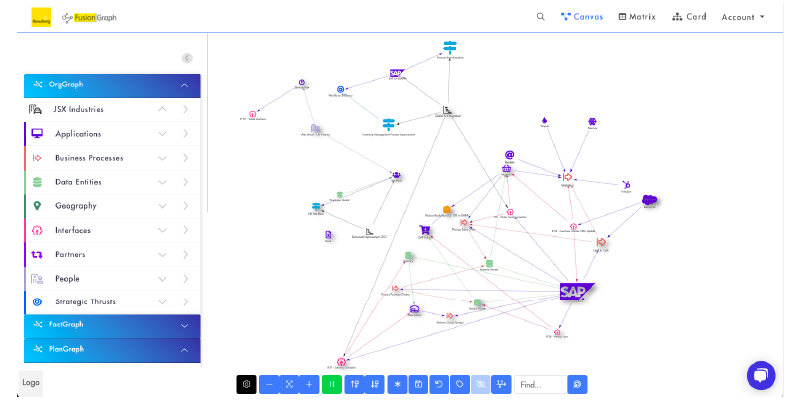Select the Salesforce cloud node
Image resolution: width=800 pixels, height=400 pixels.
click(x=649, y=199)
